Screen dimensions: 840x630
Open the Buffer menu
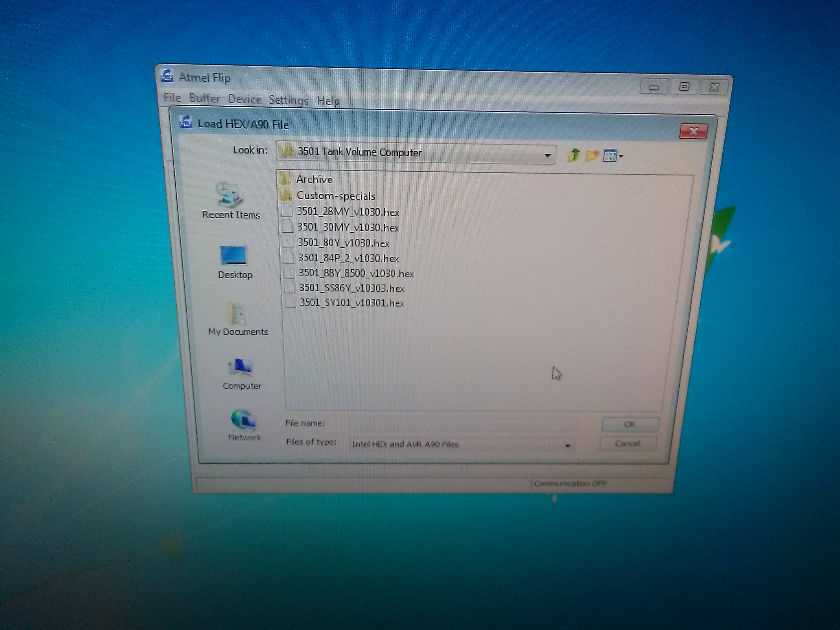pos(205,98)
